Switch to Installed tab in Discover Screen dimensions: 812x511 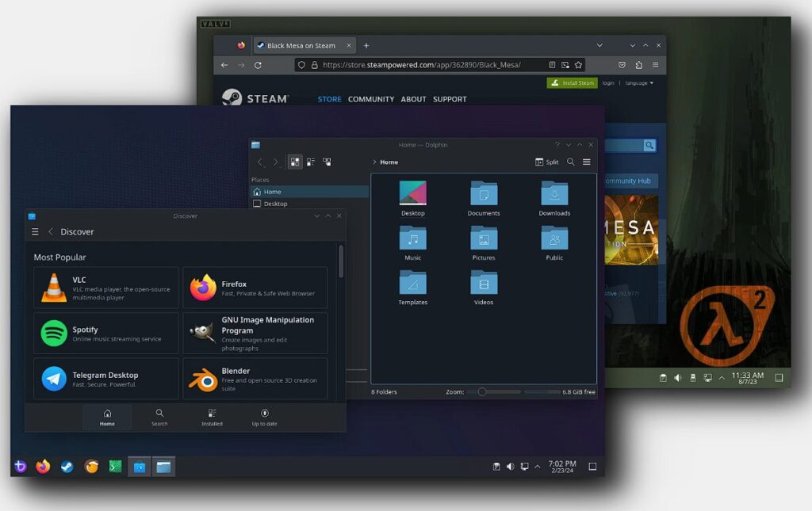pyautogui.click(x=212, y=418)
